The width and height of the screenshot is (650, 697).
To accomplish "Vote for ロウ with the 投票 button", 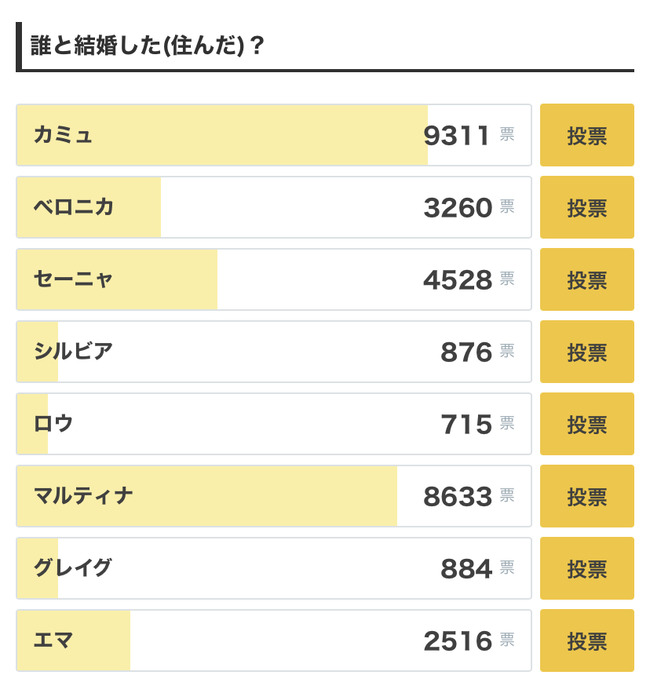I will click(587, 424).
